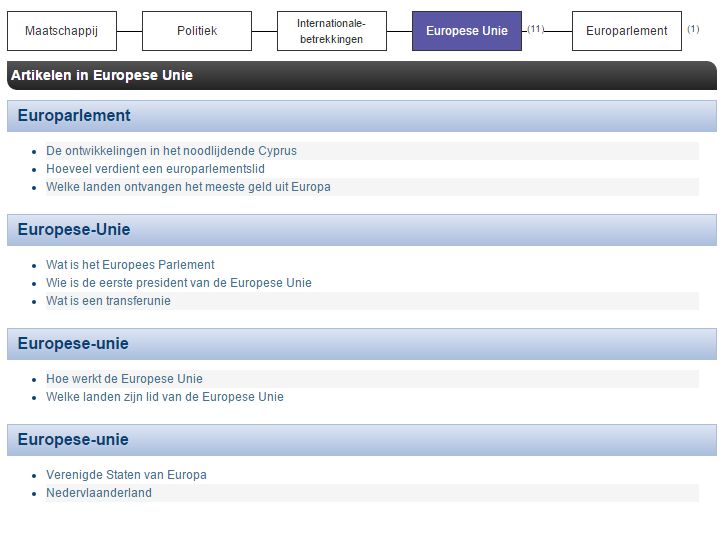Open Hoe werkt de Europese Unie link

tap(124, 379)
